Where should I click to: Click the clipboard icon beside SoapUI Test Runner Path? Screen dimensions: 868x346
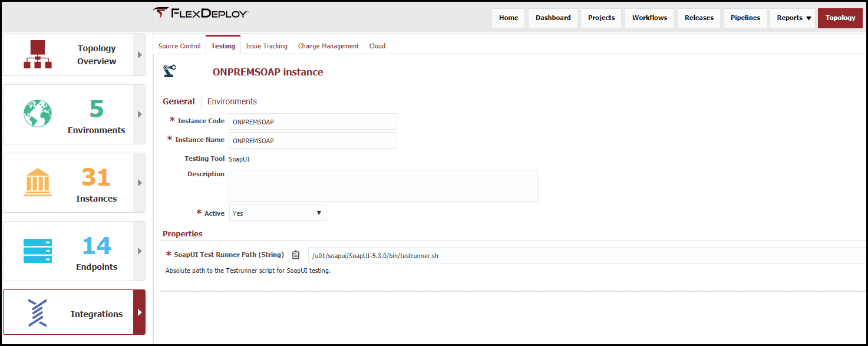pos(296,255)
